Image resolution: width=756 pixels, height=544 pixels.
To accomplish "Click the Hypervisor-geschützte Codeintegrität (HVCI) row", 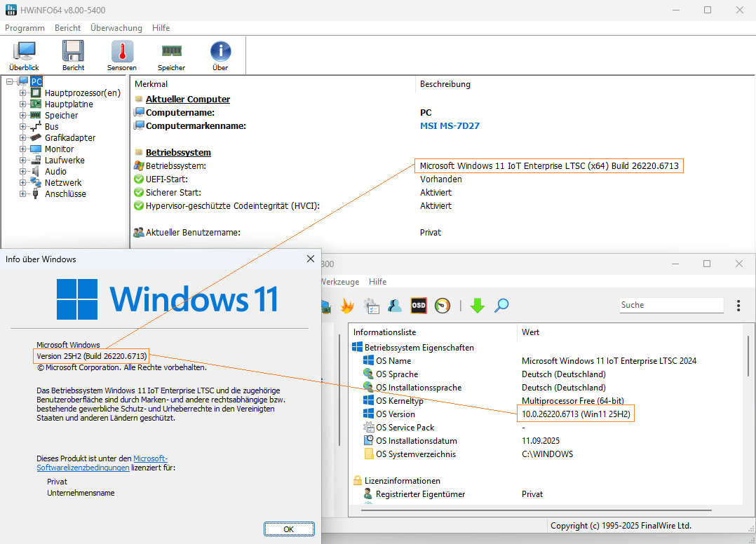I will coord(442,205).
